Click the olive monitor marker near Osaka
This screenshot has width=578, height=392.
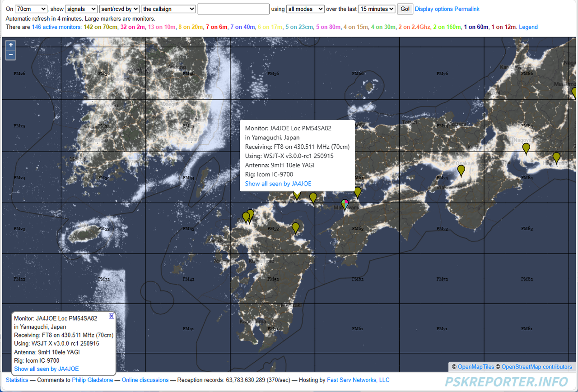tap(461, 171)
